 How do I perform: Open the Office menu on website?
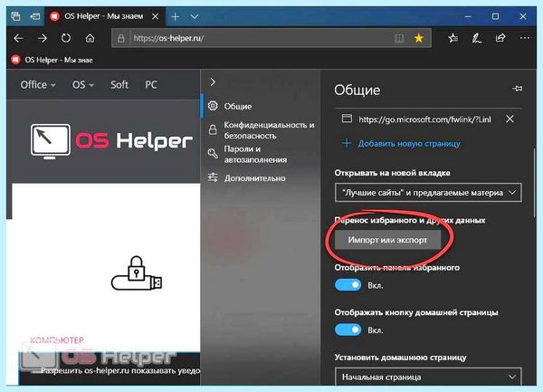pyautogui.click(x=37, y=84)
